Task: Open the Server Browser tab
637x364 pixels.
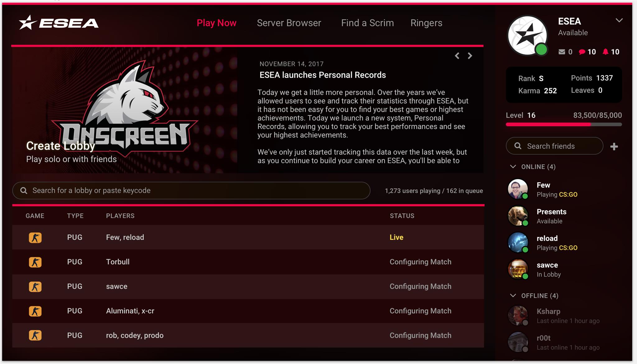Action: [x=289, y=23]
